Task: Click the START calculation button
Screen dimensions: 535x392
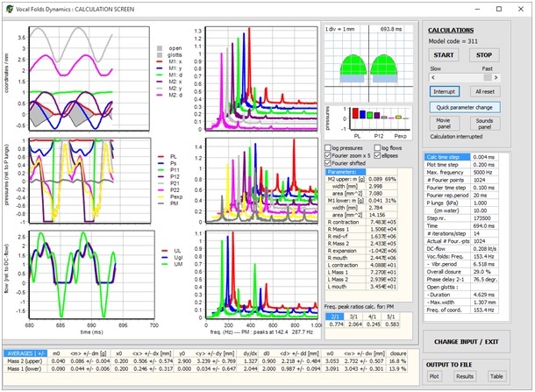Action: tap(444, 55)
